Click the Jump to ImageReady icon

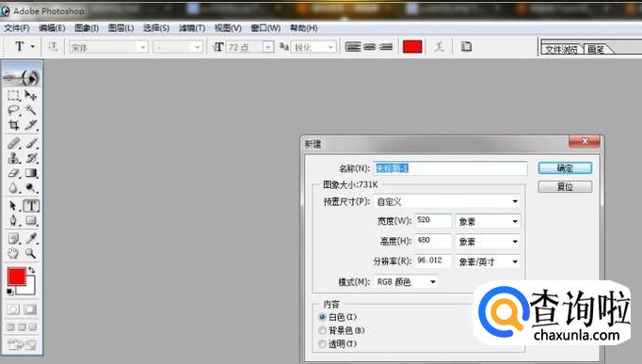coord(22,345)
